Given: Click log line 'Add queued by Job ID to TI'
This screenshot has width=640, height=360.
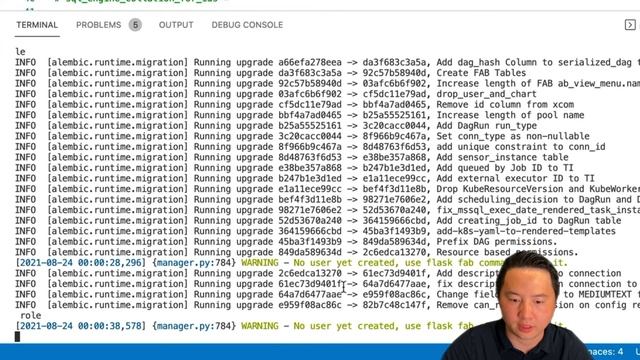Looking at the screenshot, I should (505, 168).
